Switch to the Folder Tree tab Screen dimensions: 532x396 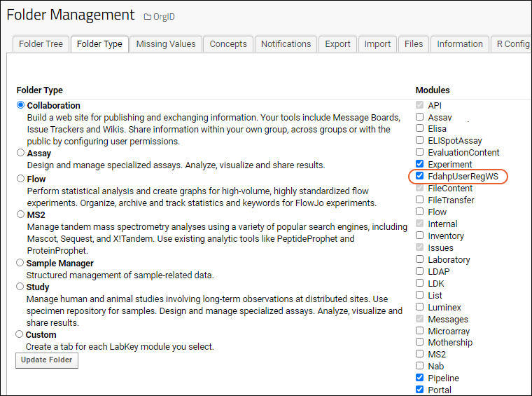point(41,43)
